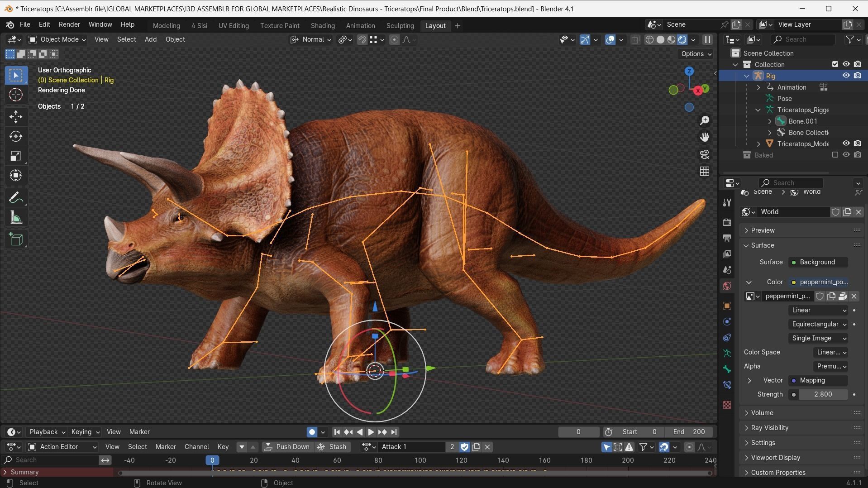Open the Render menu
This screenshot has height=488, width=868.
pyautogui.click(x=69, y=24)
